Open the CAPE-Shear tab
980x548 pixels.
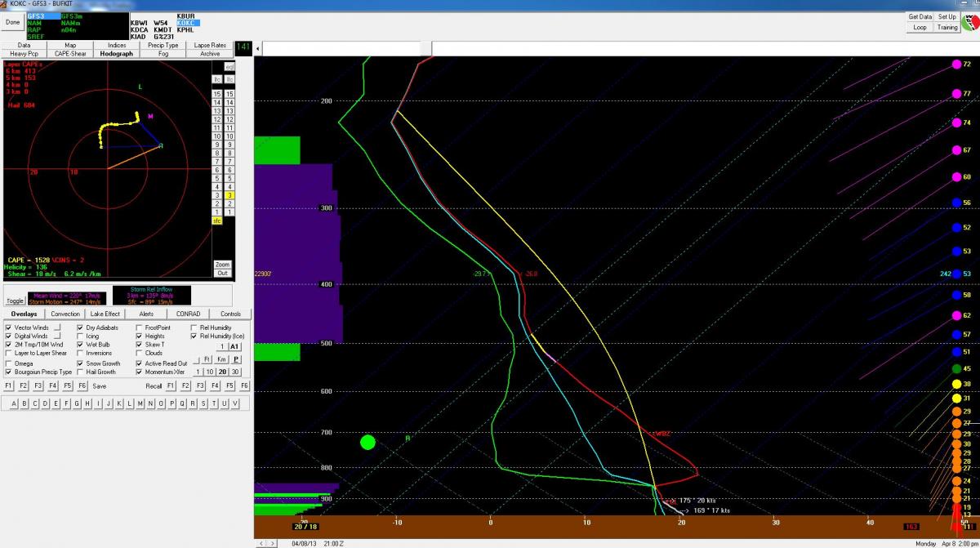pyautogui.click(x=70, y=54)
